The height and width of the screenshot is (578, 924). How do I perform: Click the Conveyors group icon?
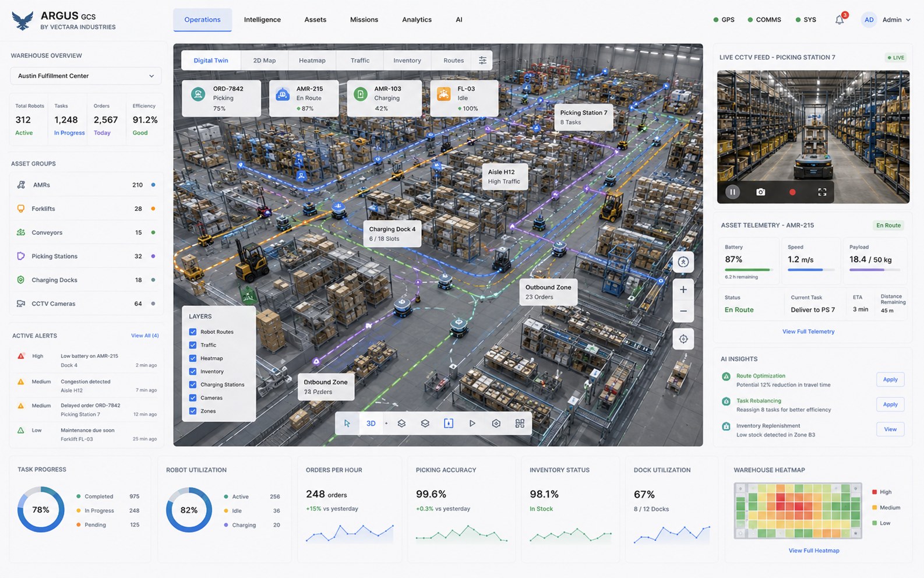click(x=21, y=232)
